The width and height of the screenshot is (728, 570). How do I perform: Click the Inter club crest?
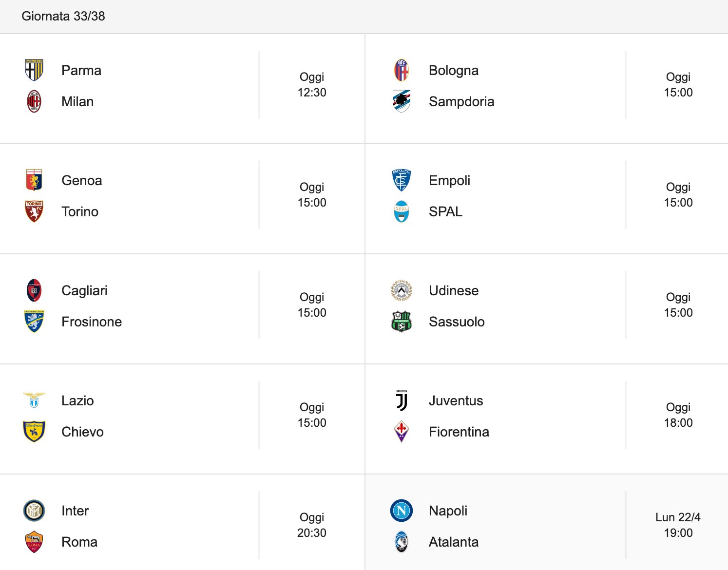tap(34, 511)
